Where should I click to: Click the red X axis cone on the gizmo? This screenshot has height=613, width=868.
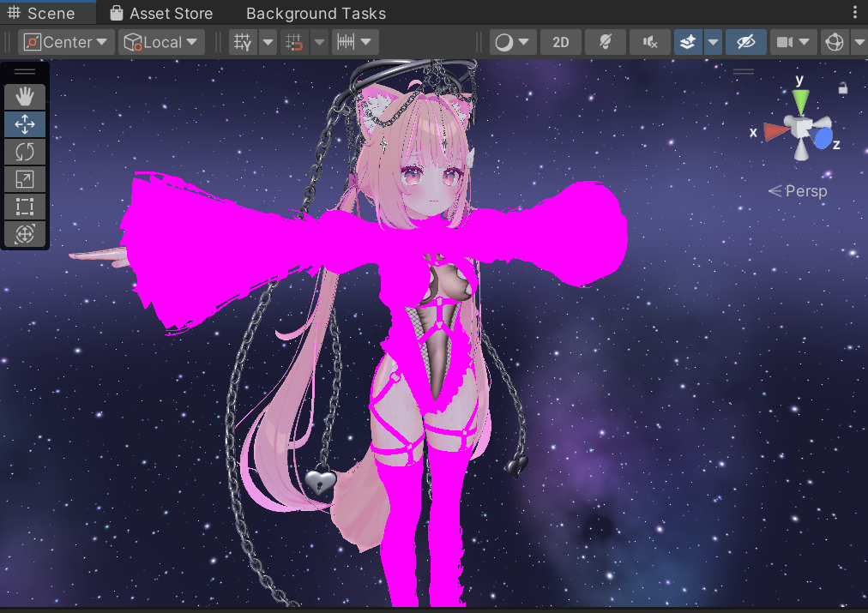(777, 131)
